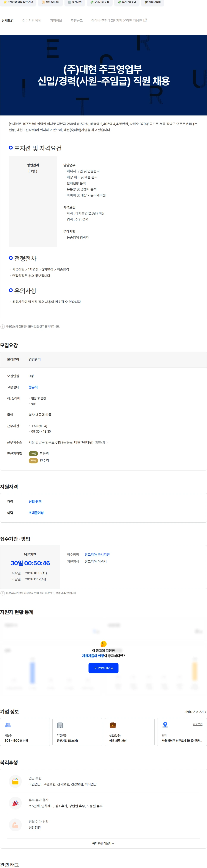
Task: Click the 회사 내규에 따름 salary text
Action: (40, 415)
